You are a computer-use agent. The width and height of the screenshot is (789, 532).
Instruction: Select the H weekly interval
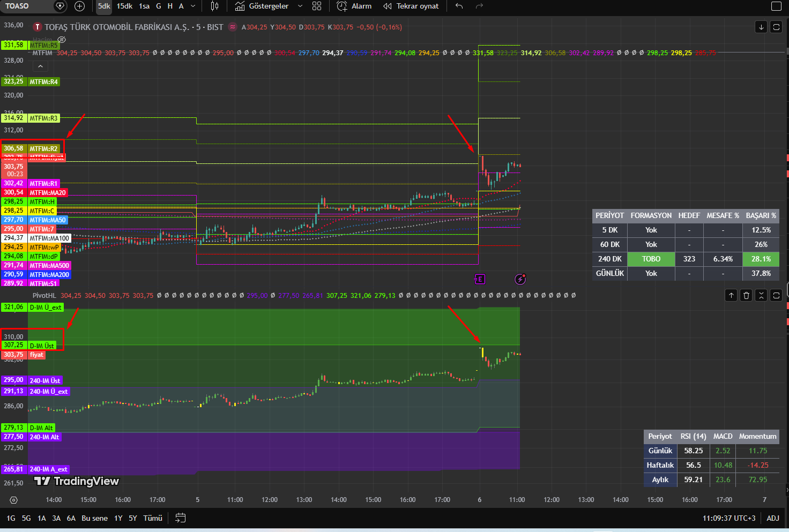click(170, 6)
